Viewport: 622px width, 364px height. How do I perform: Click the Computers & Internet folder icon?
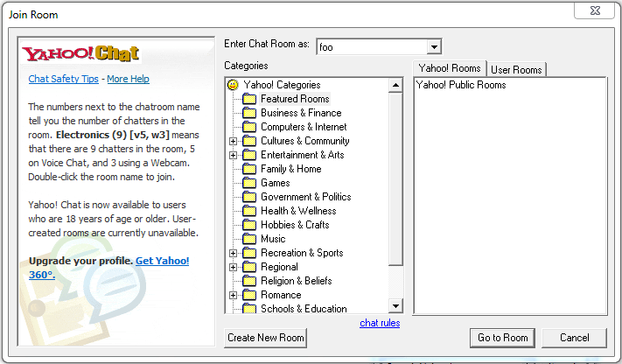pyautogui.click(x=249, y=127)
